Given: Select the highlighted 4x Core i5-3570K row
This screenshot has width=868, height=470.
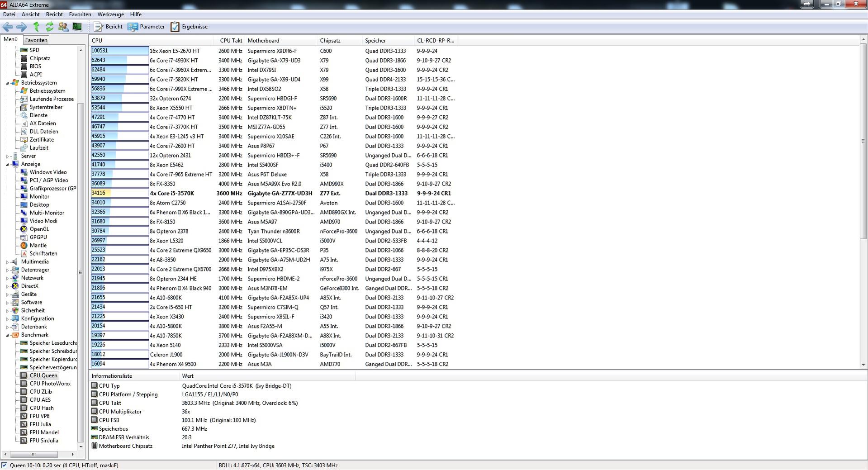Looking at the screenshot, I should (x=273, y=193).
